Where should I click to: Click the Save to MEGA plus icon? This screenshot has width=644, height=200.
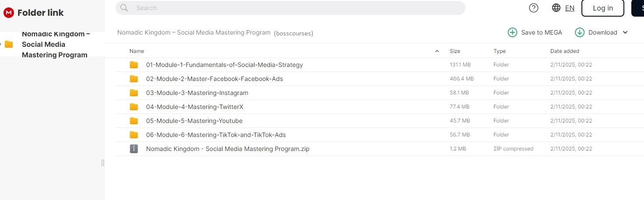(x=512, y=32)
